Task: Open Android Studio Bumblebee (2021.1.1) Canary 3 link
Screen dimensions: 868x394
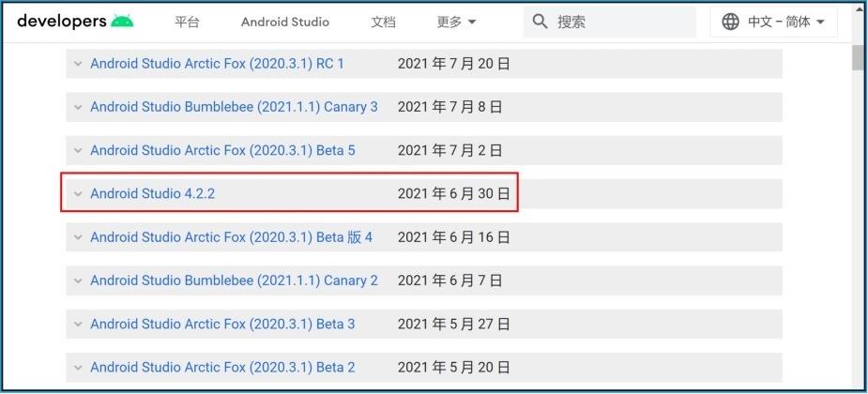Action: [235, 107]
